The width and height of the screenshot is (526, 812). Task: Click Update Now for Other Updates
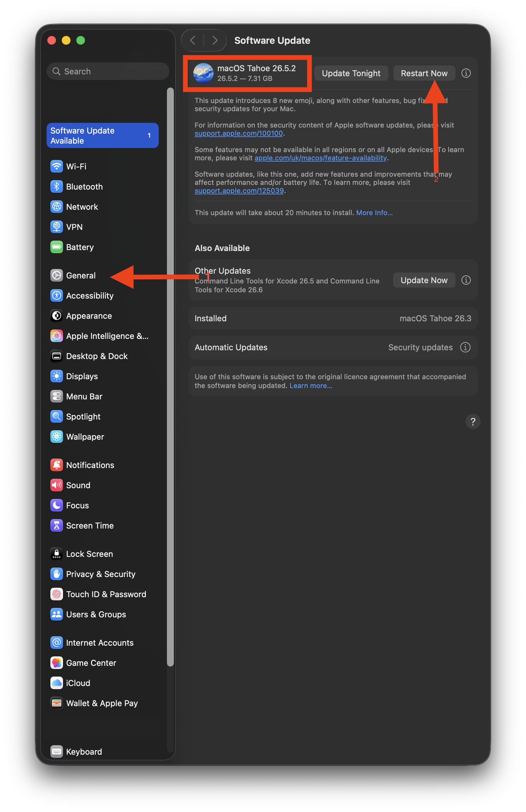click(x=424, y=280)
